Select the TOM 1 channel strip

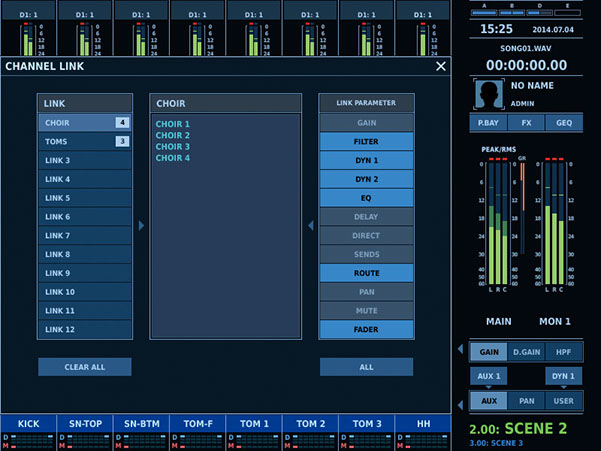254,424
